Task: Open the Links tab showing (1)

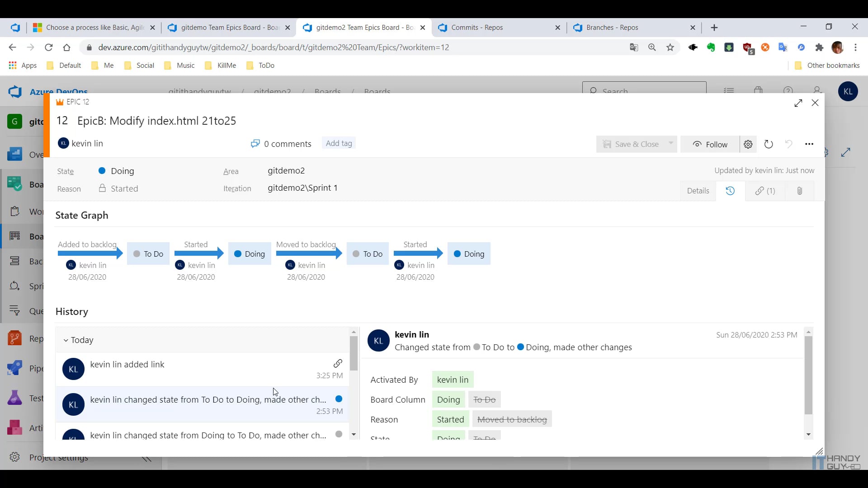Action: [x=765, y=191]
